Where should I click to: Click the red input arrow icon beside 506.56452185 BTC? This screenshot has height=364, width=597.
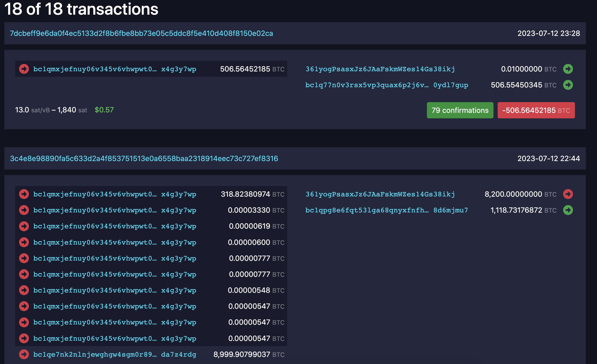coord(24,69)
